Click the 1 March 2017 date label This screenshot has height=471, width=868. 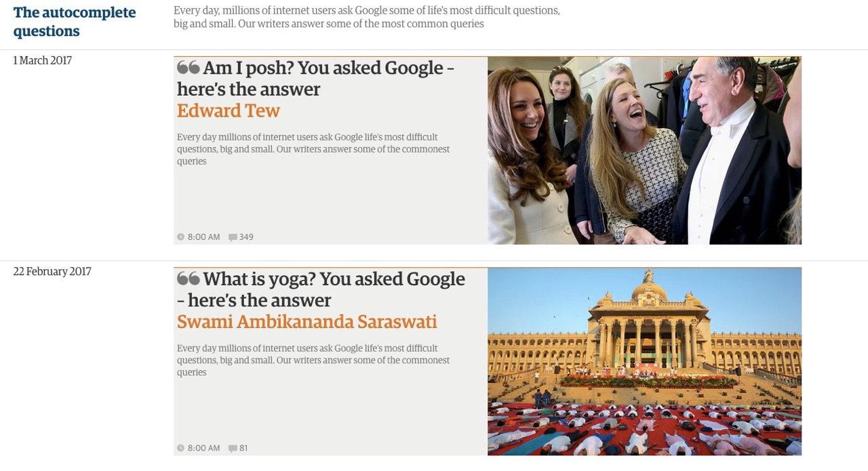tap(43, 60)
